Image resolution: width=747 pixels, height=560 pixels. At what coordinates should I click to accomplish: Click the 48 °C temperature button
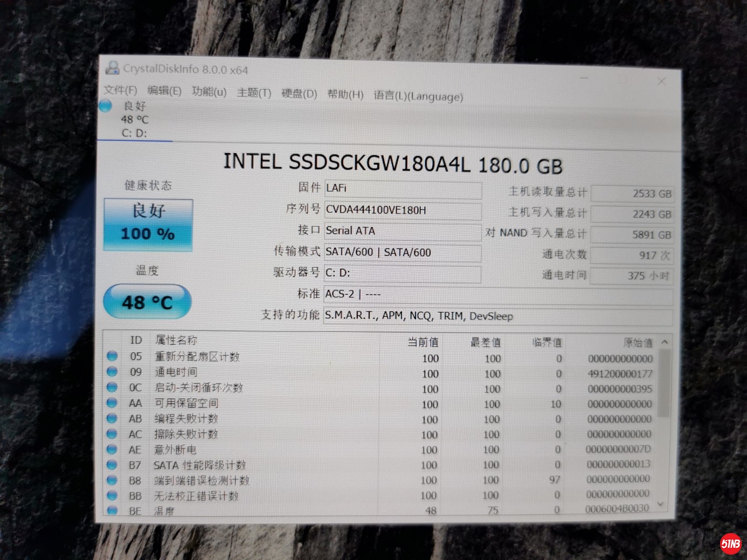coord(147,302)
